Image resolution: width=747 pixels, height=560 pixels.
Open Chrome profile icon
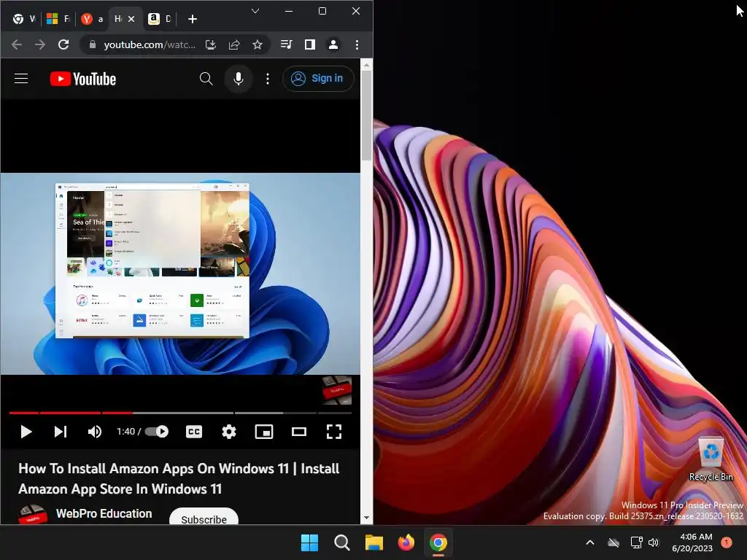click(333, 44)
